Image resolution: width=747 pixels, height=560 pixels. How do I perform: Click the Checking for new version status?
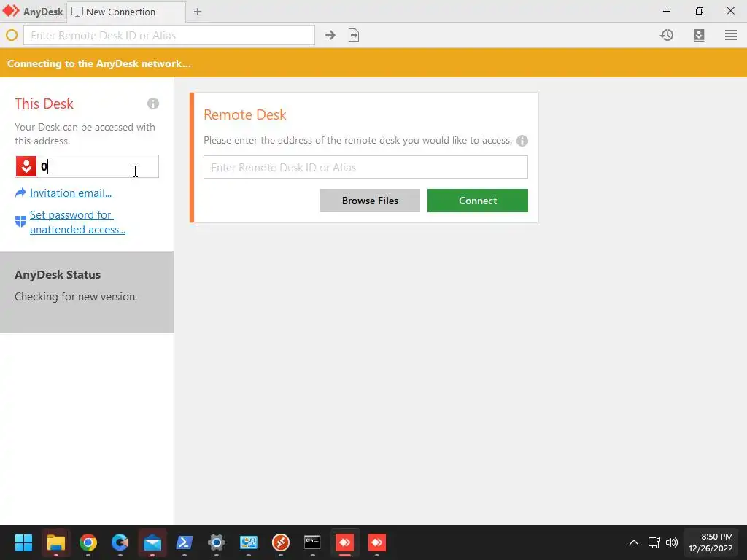pos(76,297)
